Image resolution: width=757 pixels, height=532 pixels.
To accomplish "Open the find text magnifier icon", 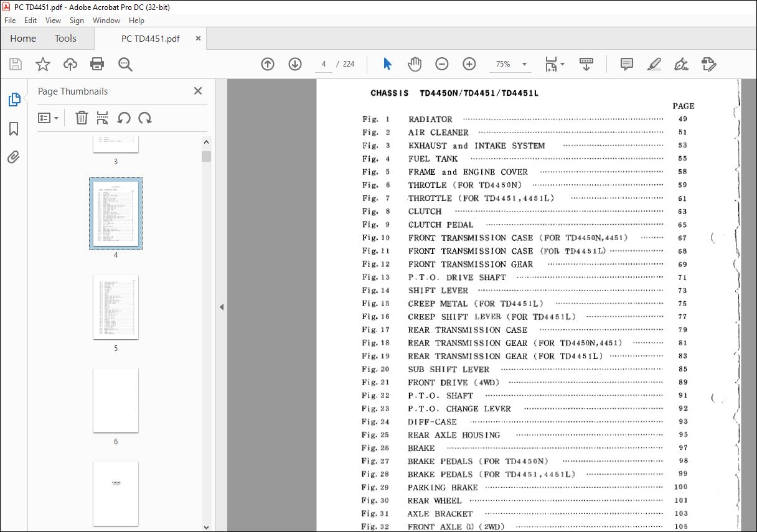I will coord(125,64).
